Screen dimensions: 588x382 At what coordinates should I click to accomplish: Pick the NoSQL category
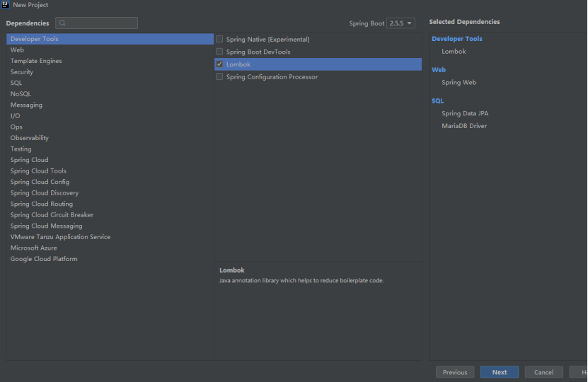(21, 94)
